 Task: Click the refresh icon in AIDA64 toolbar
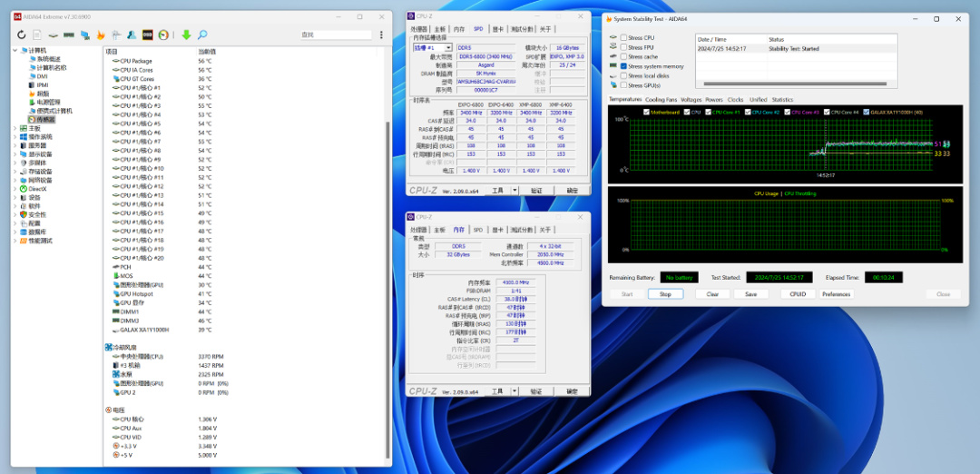(21, 35)
